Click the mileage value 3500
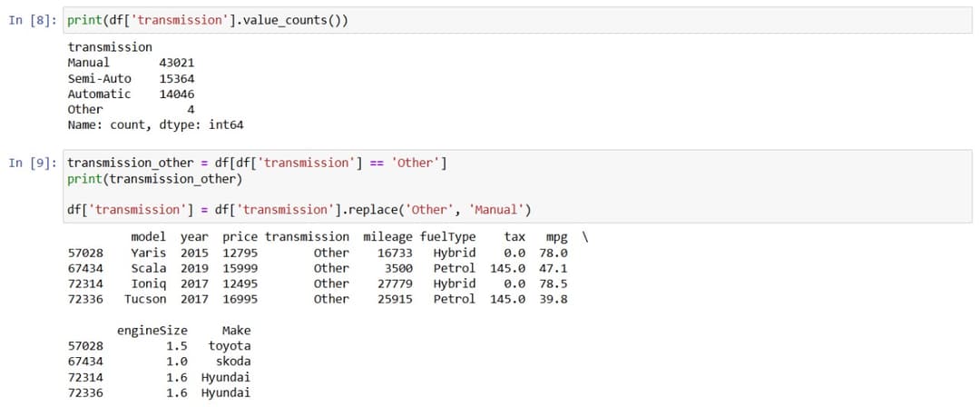This screenshot has height=407, width=980. pyautogui.click(x=398, y=268)
